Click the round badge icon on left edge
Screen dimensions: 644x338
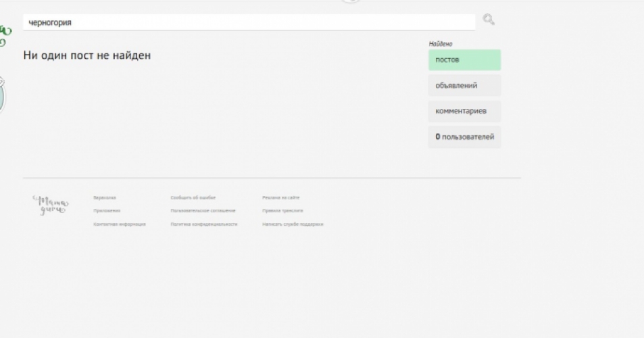(x=2, y=95)
